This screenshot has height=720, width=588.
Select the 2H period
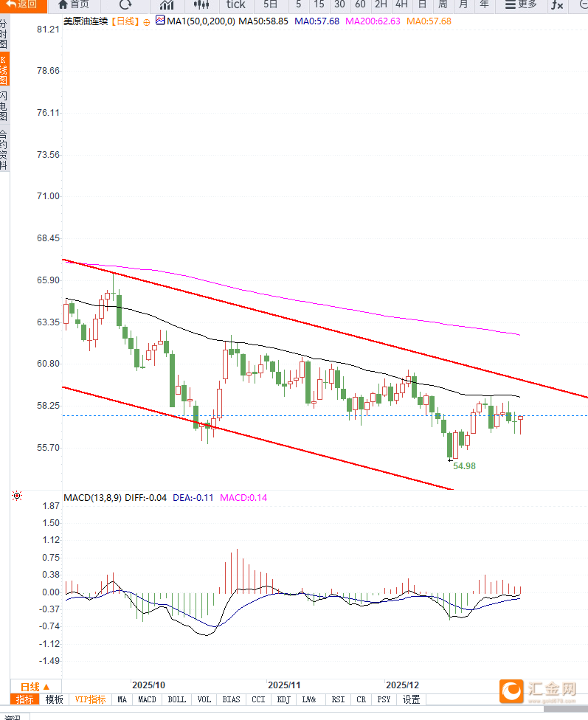pyautogui.click(x=381, y=4)
